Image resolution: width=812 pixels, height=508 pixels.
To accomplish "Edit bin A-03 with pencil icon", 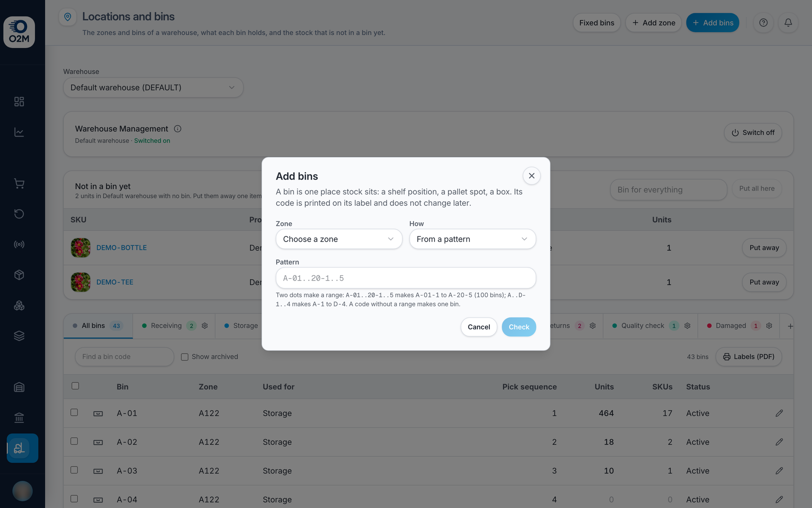I will tap(779, 471).
